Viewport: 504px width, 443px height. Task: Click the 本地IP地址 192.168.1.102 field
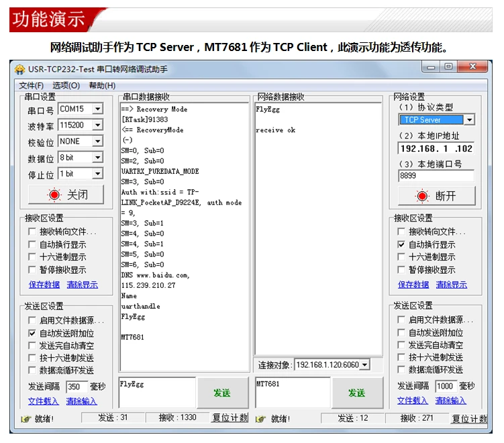436,148
